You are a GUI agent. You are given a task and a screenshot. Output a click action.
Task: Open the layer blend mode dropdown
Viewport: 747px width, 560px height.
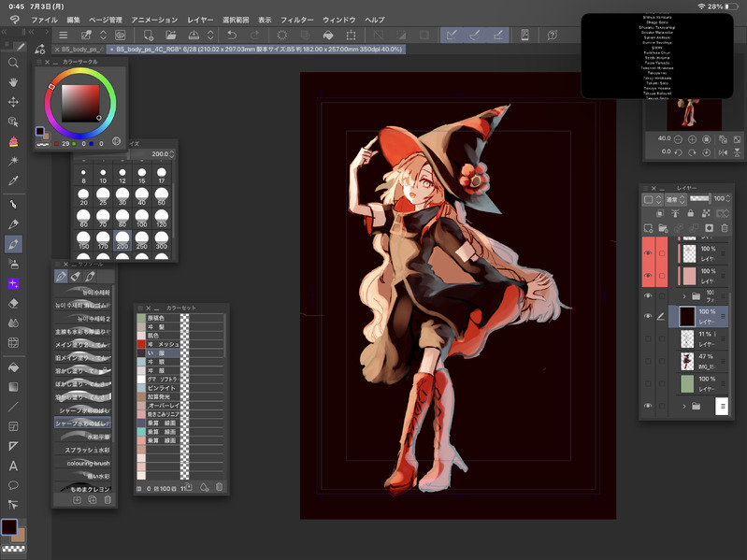[x=674, y=199]
